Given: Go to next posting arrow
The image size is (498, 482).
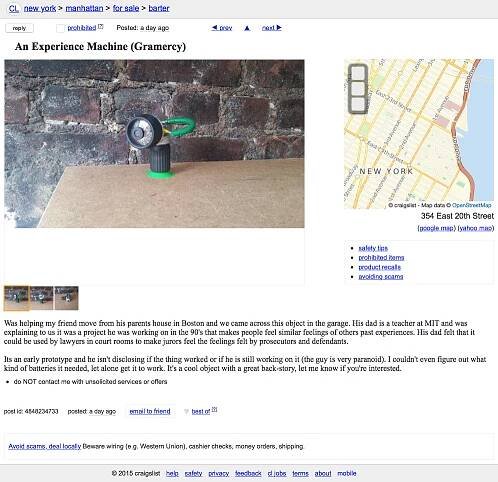Looking at the screenshot, I should [x=272, y=28].
